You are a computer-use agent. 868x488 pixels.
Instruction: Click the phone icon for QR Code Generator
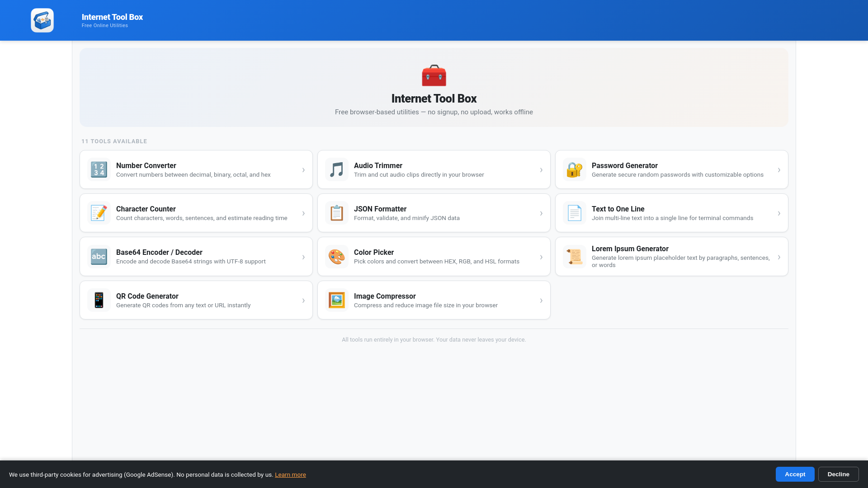[99, 300]
